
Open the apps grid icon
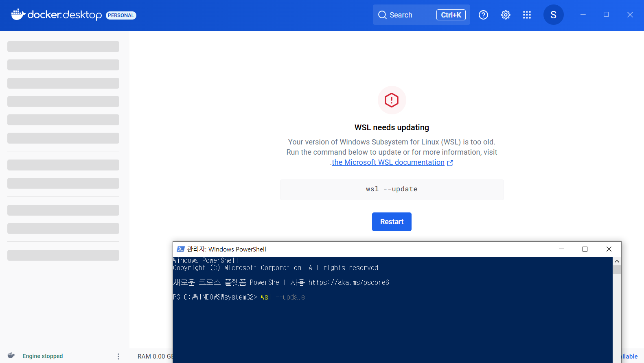coord(527,15)
